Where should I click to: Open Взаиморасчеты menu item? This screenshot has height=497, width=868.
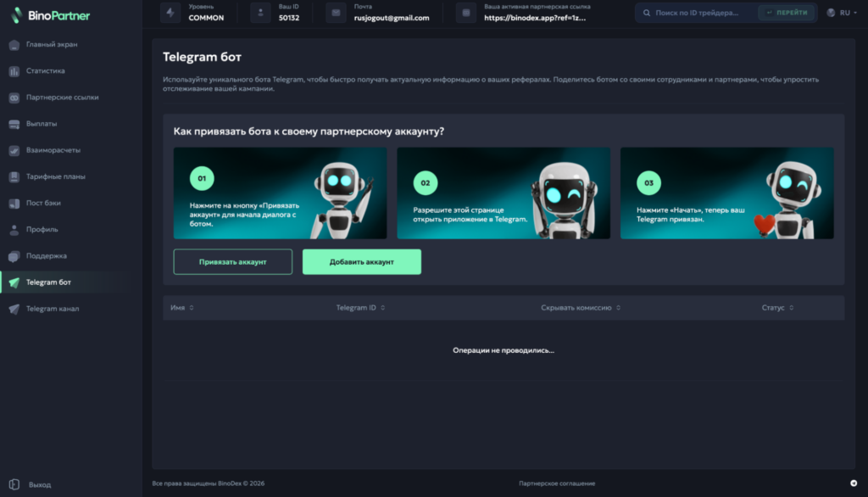click(x=53, y=150)
